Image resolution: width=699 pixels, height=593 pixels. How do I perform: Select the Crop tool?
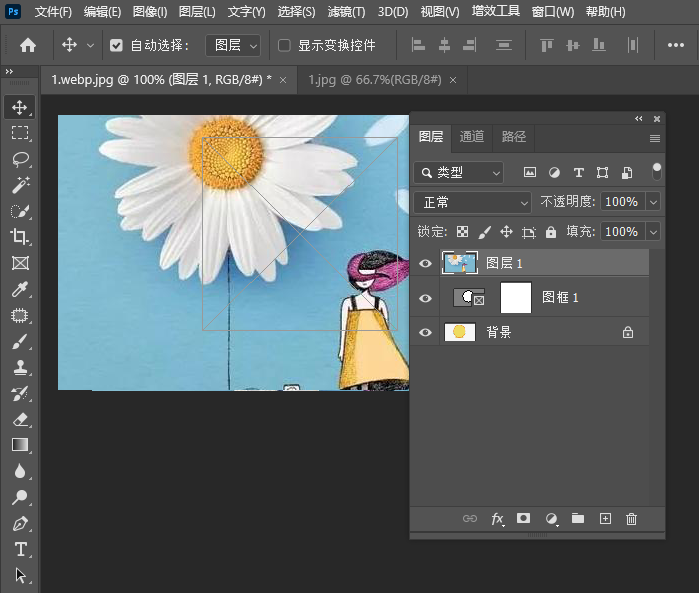pos(20,237)
